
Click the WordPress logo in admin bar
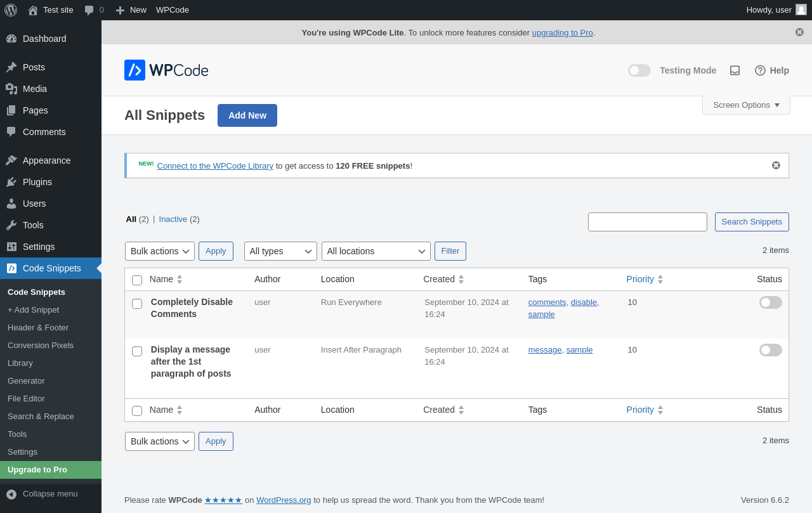click(11, 10)
